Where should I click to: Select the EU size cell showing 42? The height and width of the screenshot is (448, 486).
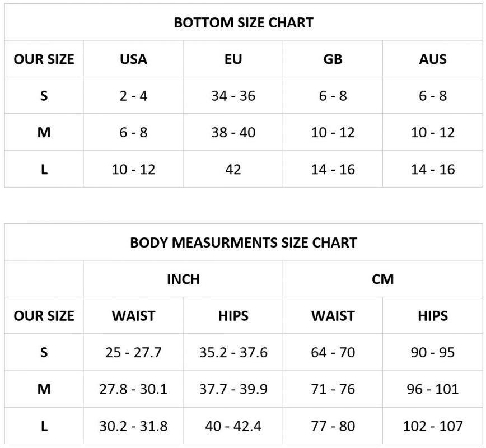tap(233, 169)
